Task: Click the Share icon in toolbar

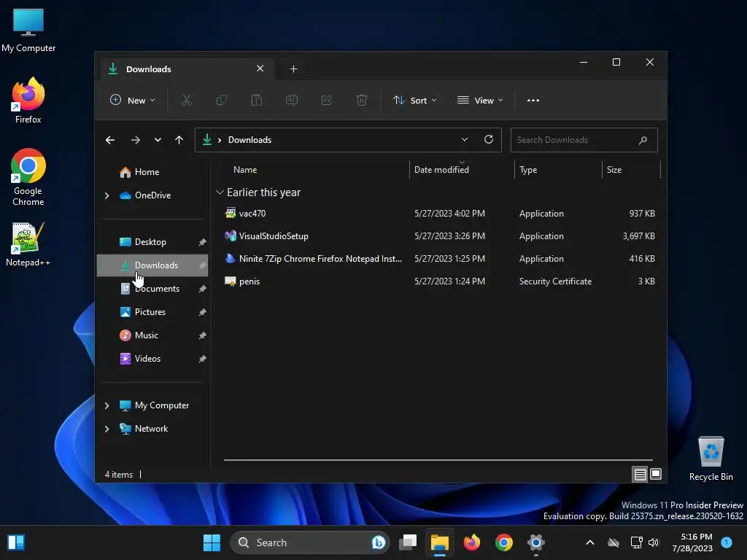Action: coord(327,100)
